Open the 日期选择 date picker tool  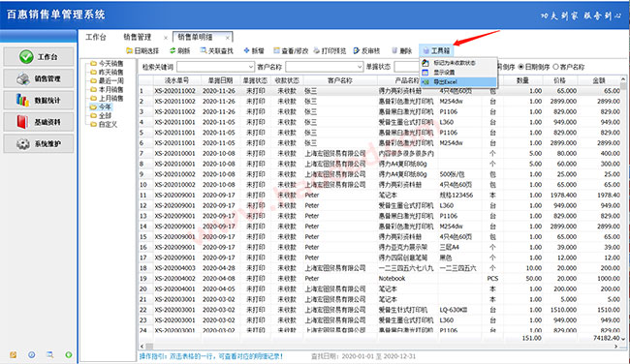coord(142,51)
